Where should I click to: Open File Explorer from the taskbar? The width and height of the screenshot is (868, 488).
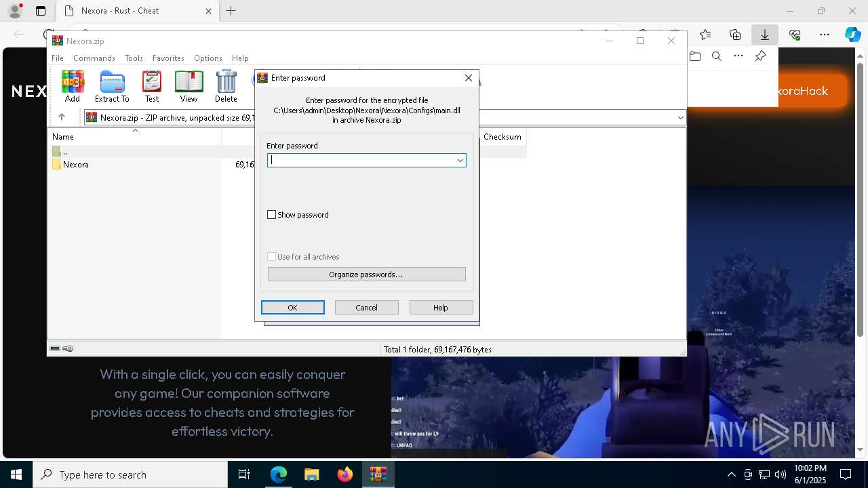tap(312, 474)
